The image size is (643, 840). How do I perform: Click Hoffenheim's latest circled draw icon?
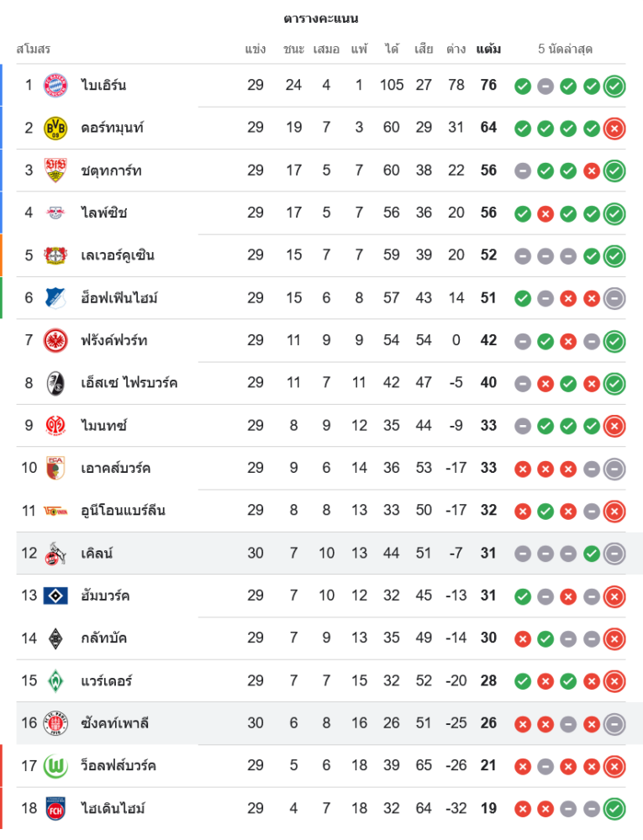614,297
